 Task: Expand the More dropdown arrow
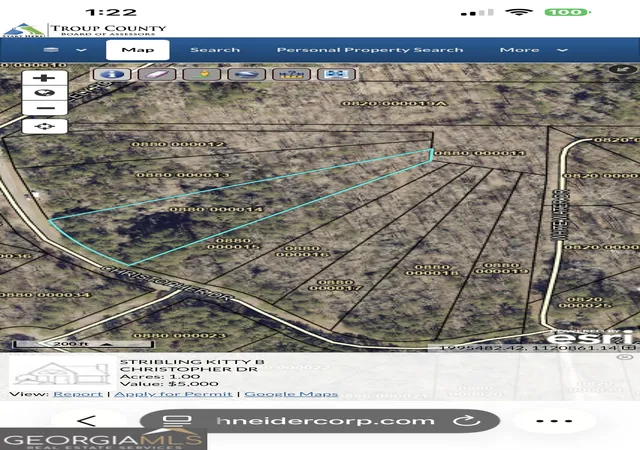[x=562, y=50]
